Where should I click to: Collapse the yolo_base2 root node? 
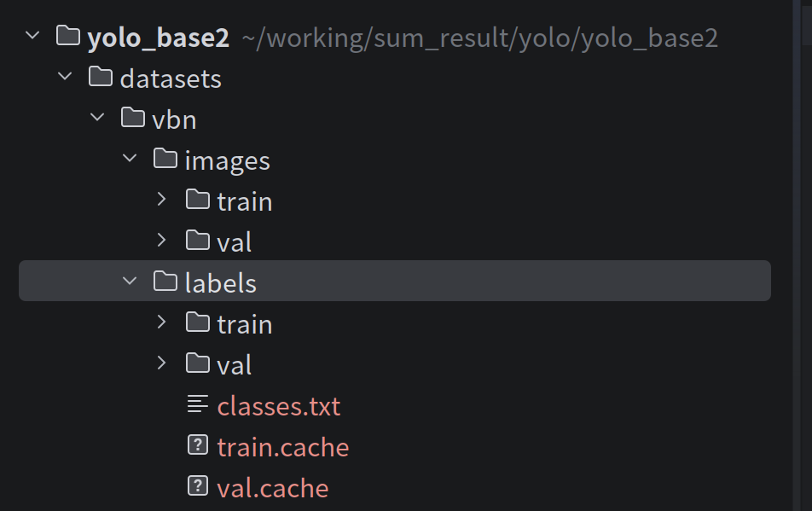(32, 36)
